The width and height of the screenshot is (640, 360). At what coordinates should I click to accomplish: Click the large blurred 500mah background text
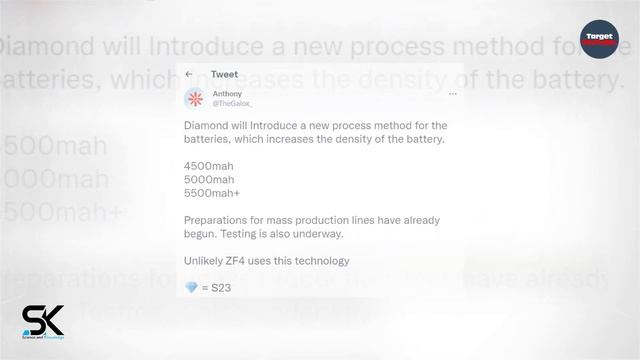pyautogui.click(x=55, y=146)
